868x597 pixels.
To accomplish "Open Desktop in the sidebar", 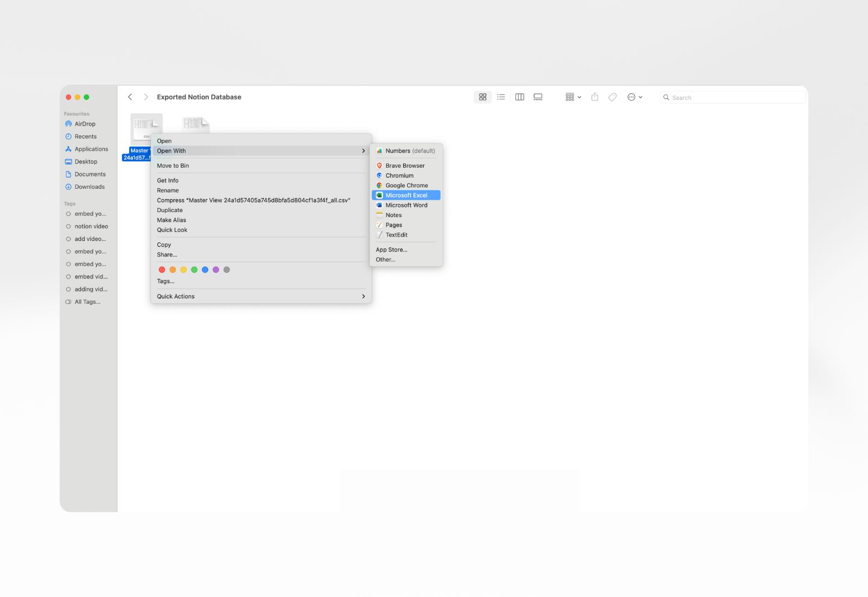I will (87, 162).
